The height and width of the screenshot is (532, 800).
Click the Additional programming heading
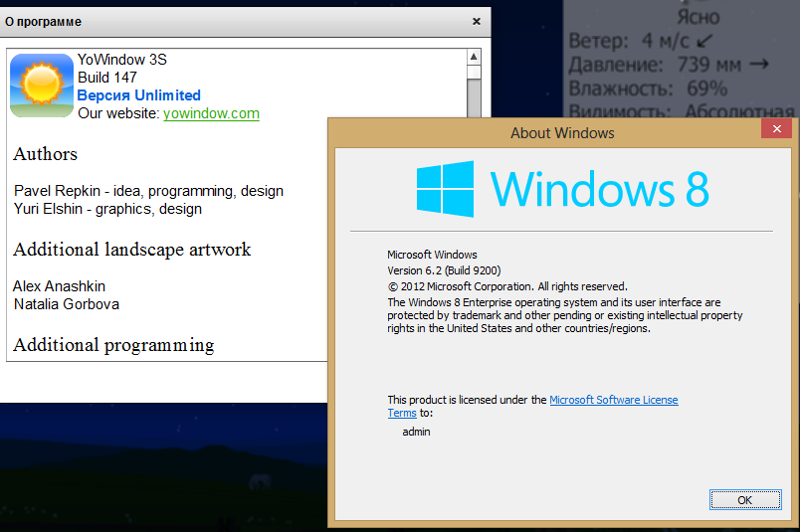click(113, 345)
